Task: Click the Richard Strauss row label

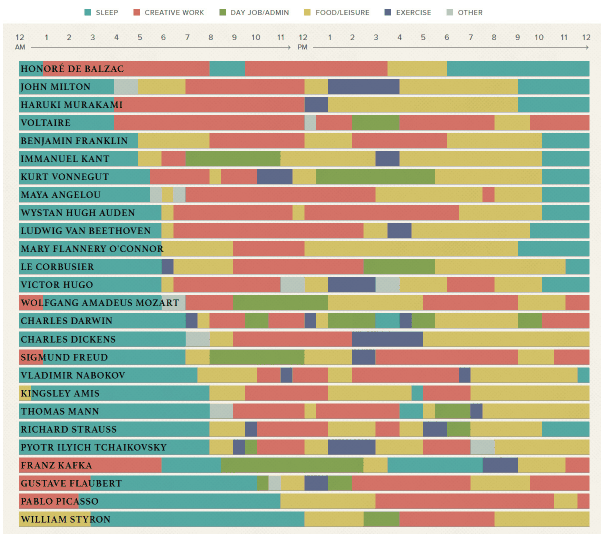Action: click(x=68, y=429)
